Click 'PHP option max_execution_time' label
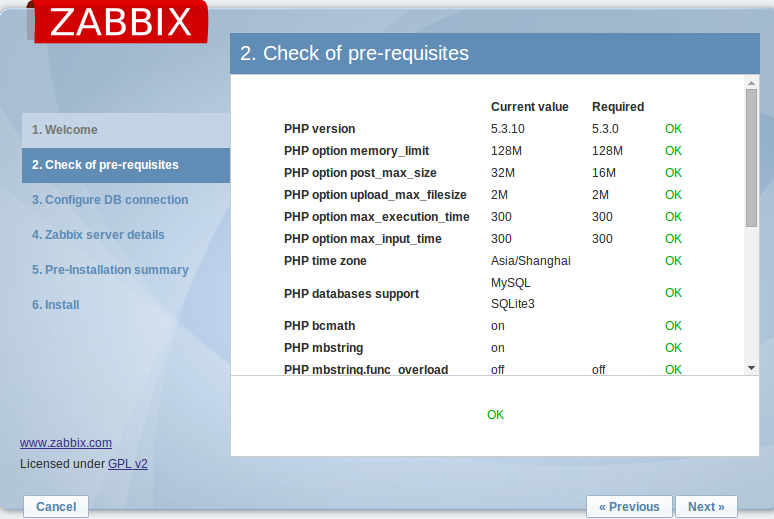 pos(377,217)
